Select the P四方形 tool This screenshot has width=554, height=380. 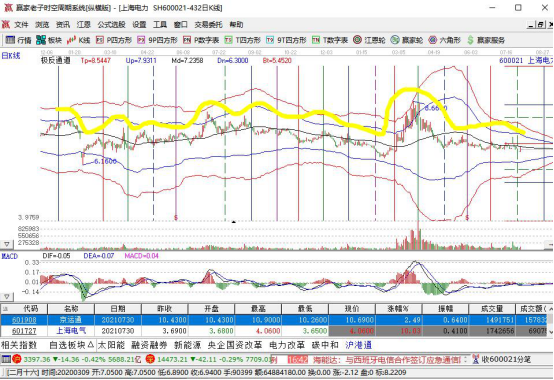coord(114,40)
